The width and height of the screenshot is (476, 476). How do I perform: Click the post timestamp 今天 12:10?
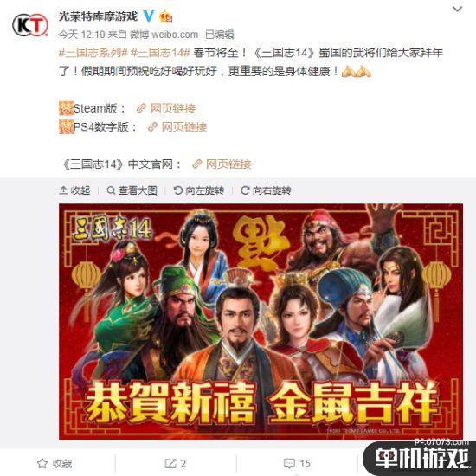tap(81, 35)
